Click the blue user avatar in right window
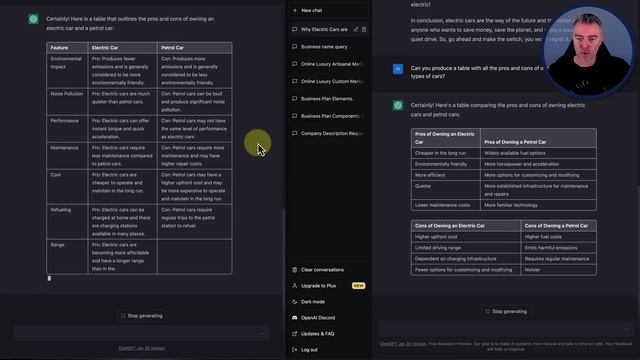The width and height of the screenshot is (640, 360). (398, 69)
